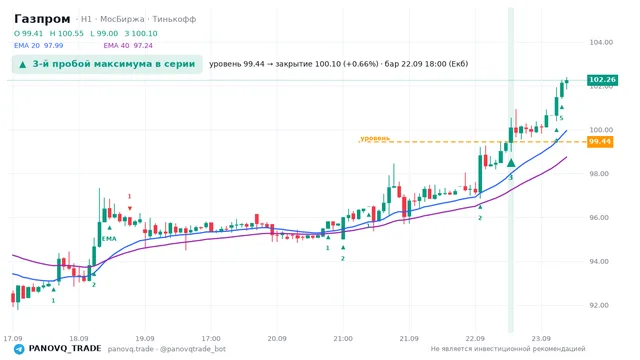Viewport: 640px width, 360px height.
Task: Select the large green triangle marker above number 3
Action: [511, 163]
